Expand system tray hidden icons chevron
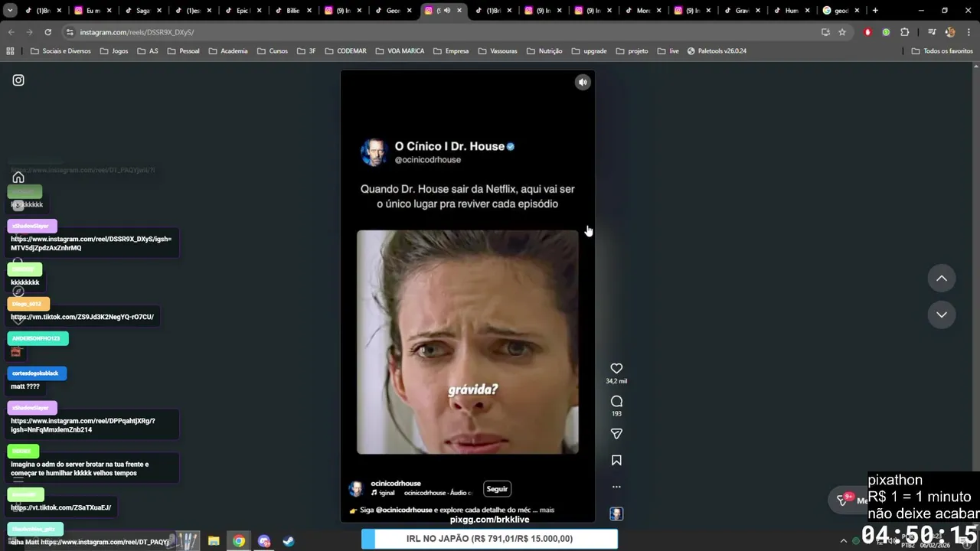This screenshot has width=980, height=551. (x=844, y=541)
